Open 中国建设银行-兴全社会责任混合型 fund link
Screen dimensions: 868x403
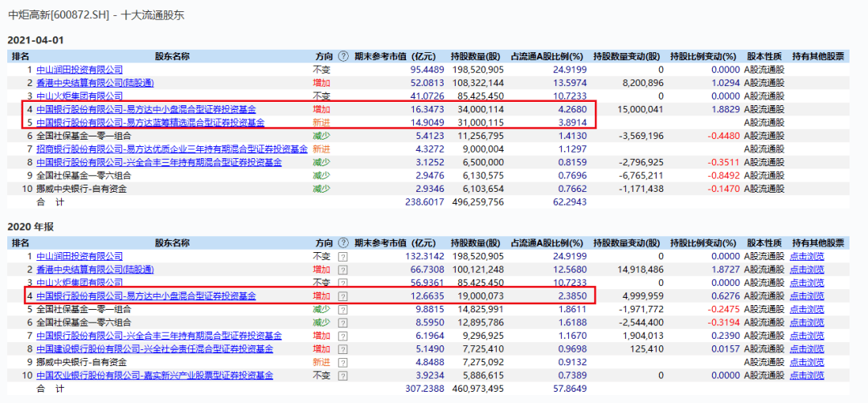coord(154,349)
